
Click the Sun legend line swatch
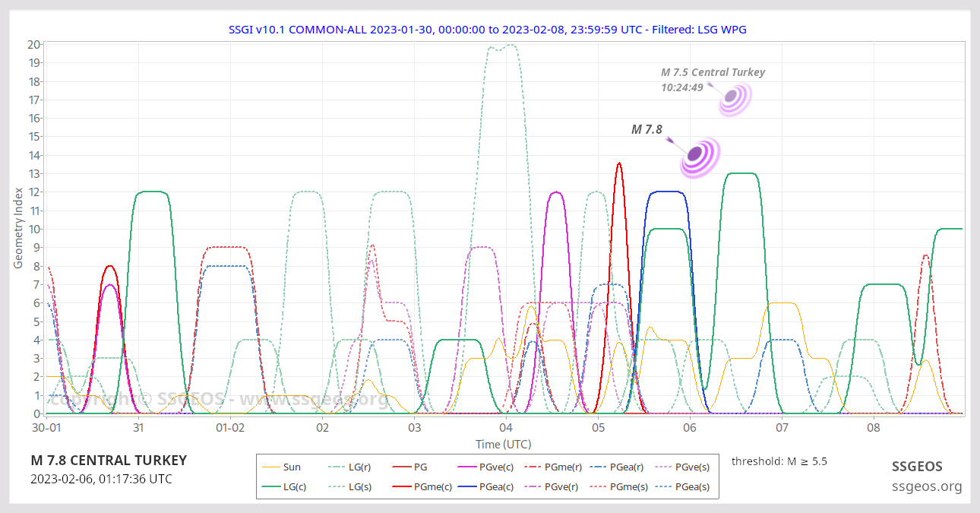coord(270,467)
